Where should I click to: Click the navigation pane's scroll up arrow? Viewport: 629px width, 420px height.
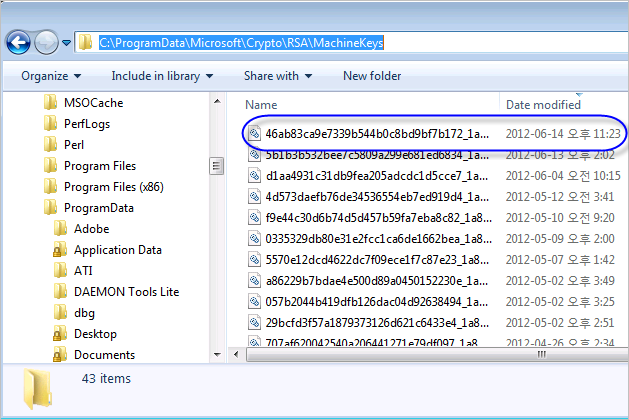[x=217, y=101]
